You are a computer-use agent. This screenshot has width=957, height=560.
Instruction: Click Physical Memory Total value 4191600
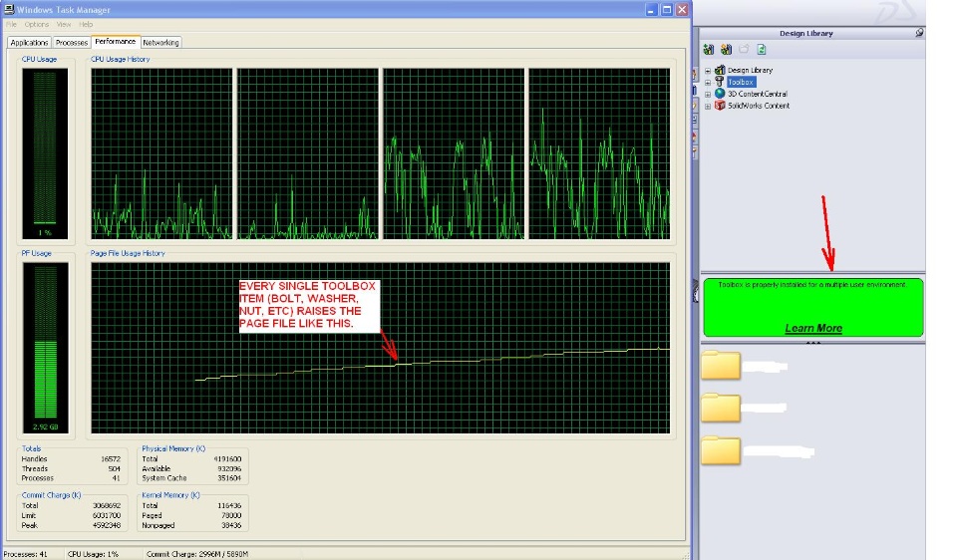(227, 458)
